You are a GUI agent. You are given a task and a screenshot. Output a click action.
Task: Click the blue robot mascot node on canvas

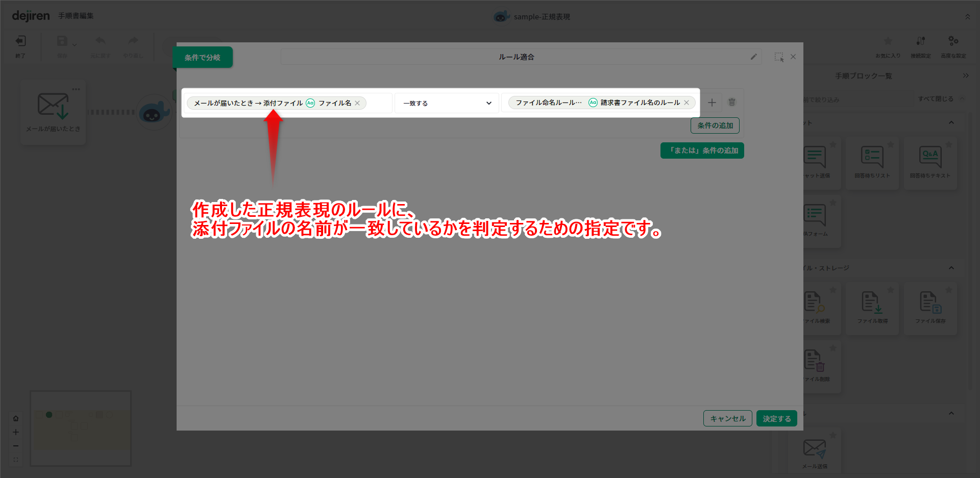coord(154,112)
